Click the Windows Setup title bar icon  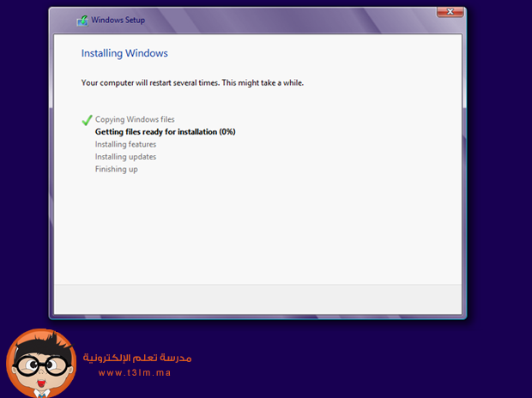click(82, 21)
